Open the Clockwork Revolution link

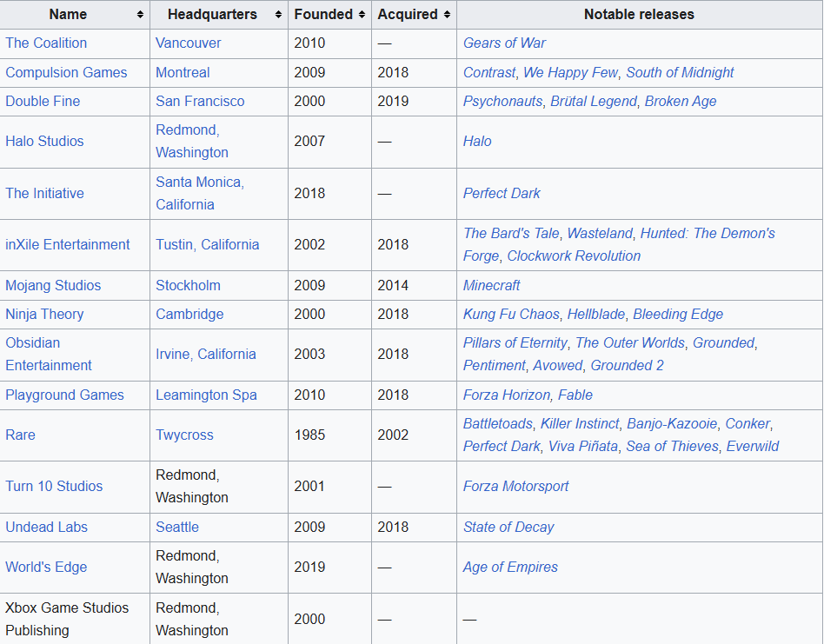point(574,256)
